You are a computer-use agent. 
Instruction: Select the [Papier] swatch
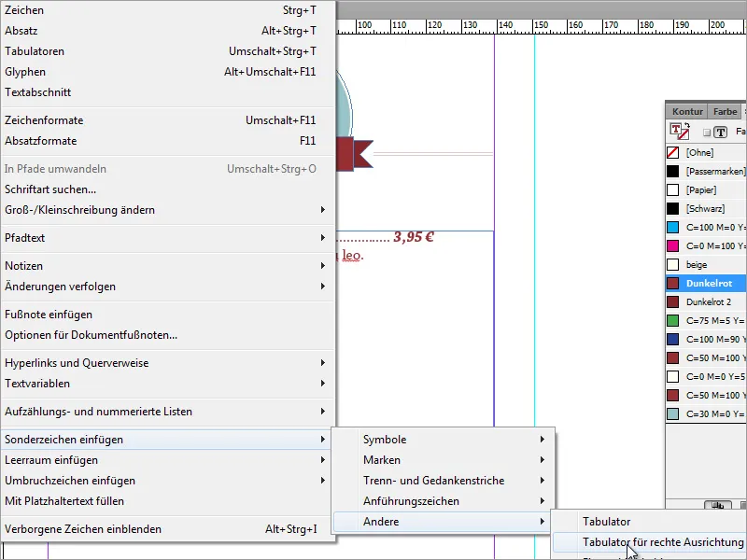[x=706, y=190]
